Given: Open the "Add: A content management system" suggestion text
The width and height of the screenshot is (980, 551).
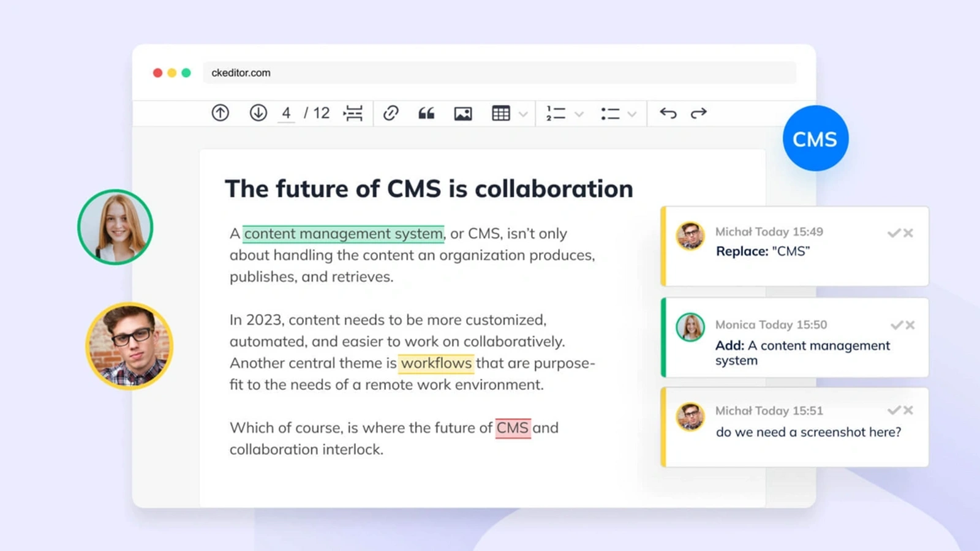Looking at the screenshot, I should click(x=802, y=353).
